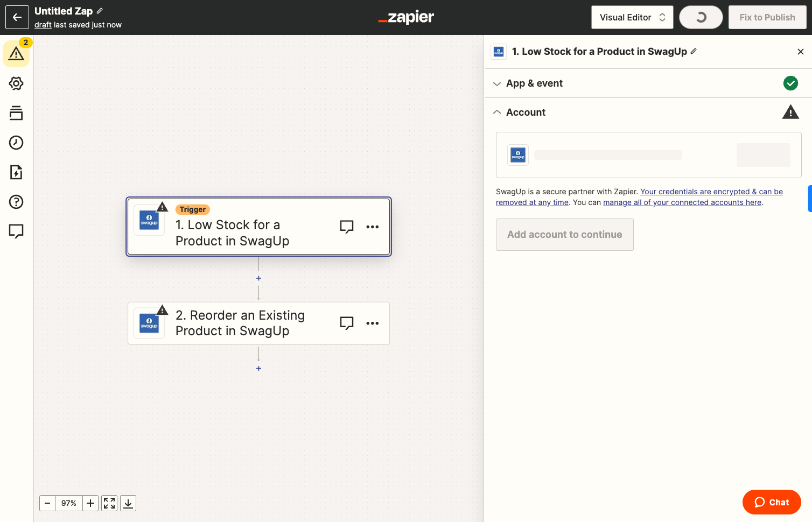Viewport: 812px width, 522px height.
Task: Click Fix to Publish button
Action: [x=767, y=17]
